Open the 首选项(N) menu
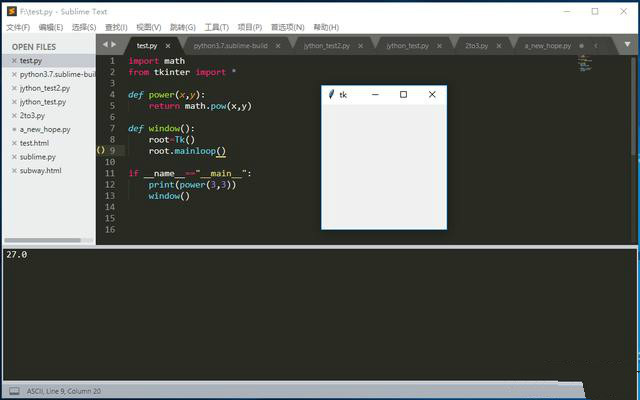The image size is (640, 400). (x=288, y=27)
